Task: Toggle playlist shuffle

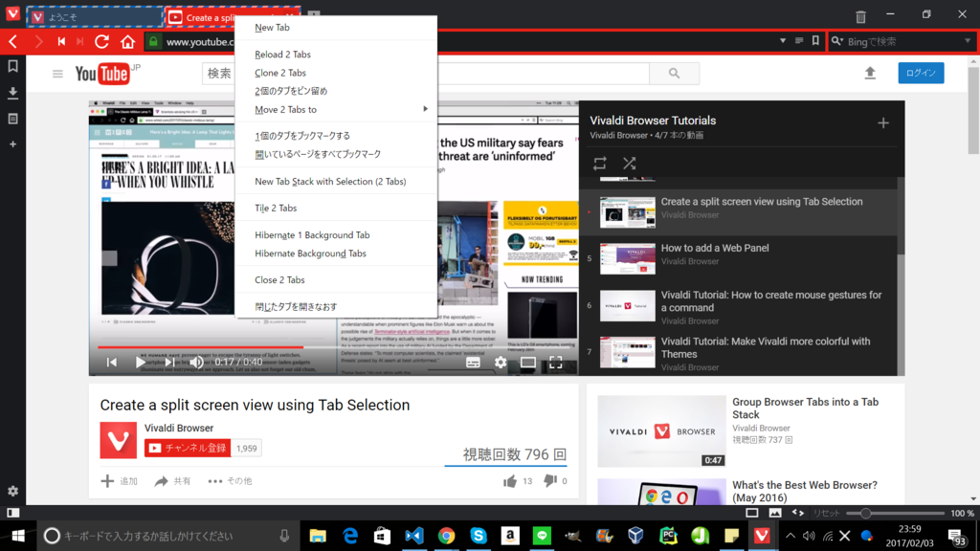Action: [x=630, y=164]
